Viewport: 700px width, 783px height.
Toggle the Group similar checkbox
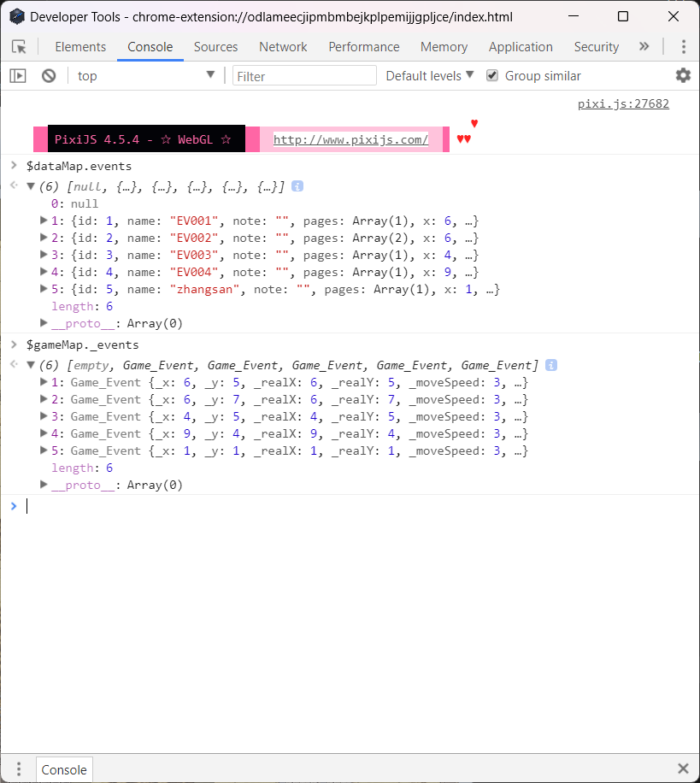click(x=492, y=75)
